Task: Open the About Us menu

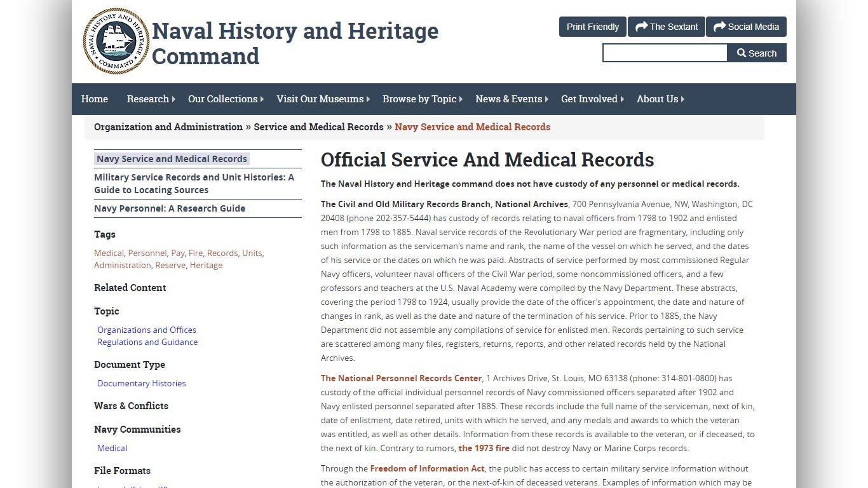Action: click(657, 99)
